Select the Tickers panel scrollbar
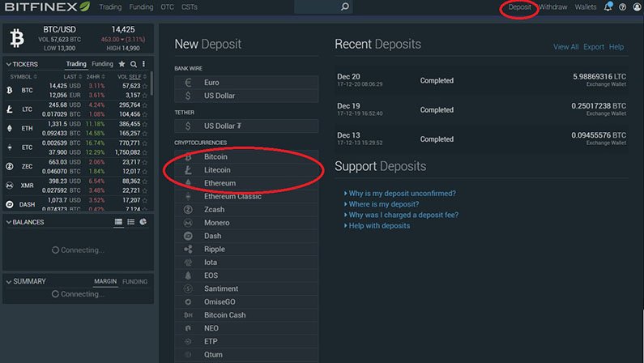 [x=151, y=83]
